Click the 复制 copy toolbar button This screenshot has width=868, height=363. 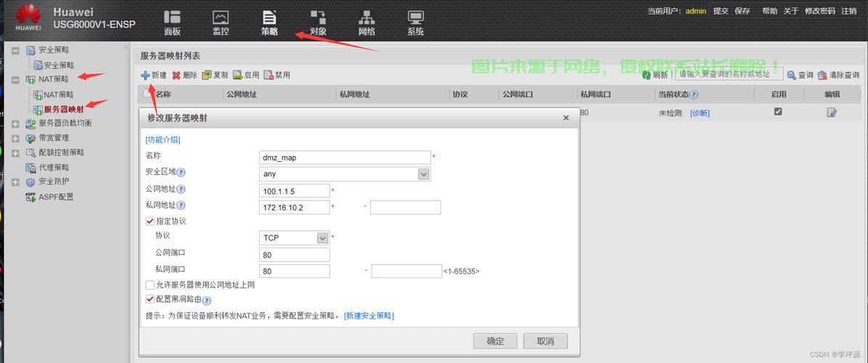[215, 76]
